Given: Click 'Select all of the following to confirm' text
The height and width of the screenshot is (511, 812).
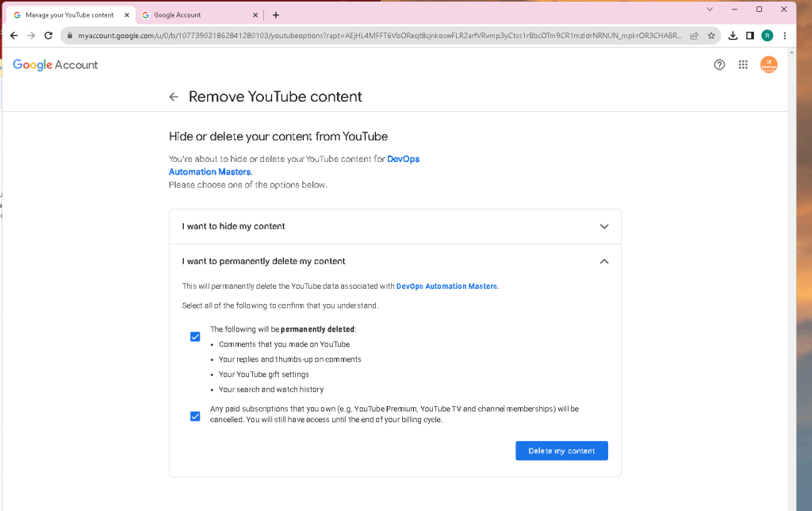Looking at the screenshot, I should [280, 305].
